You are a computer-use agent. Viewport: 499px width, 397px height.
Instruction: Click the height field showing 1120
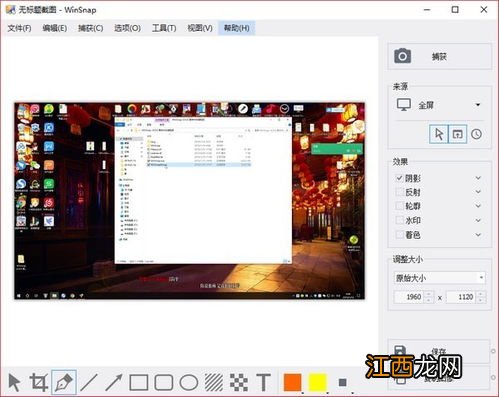pyautogui.click(x=462, y=297)
